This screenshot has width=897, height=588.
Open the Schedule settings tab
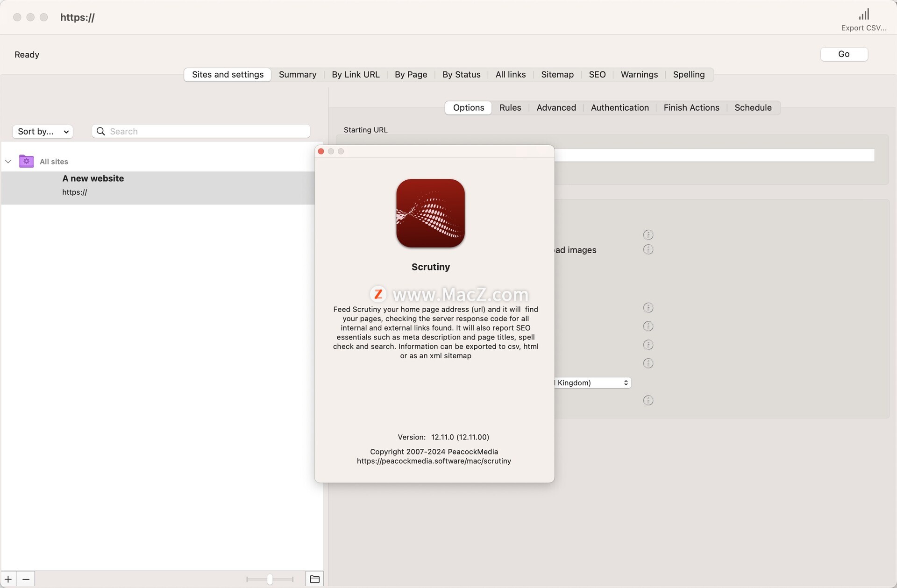pyautogui.click(x=753, y=108)
